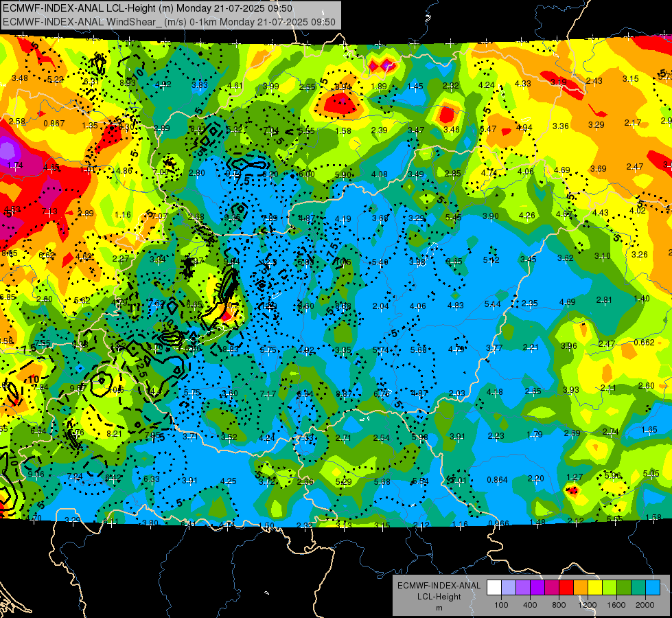Click the 1.27 value on the map

(575, 477)
